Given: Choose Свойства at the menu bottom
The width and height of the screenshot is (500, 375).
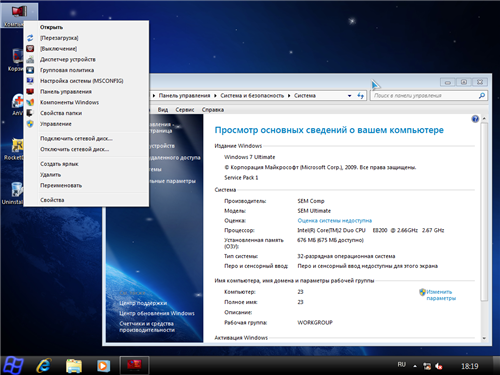Looking at the screenshot, I should point(52,200).
